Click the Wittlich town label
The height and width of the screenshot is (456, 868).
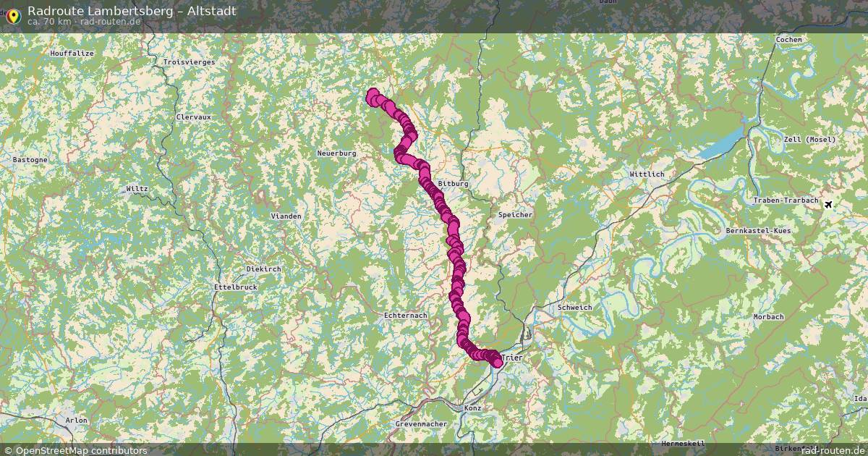[647, 174]
